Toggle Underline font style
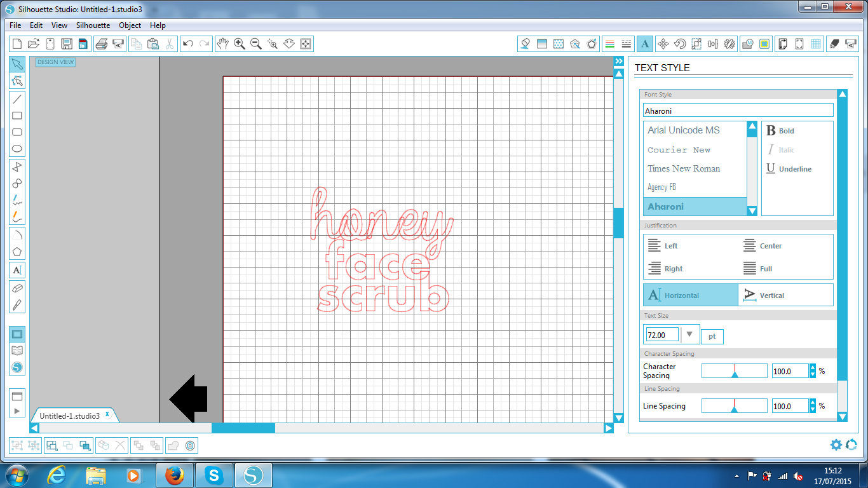 point(789,168)
